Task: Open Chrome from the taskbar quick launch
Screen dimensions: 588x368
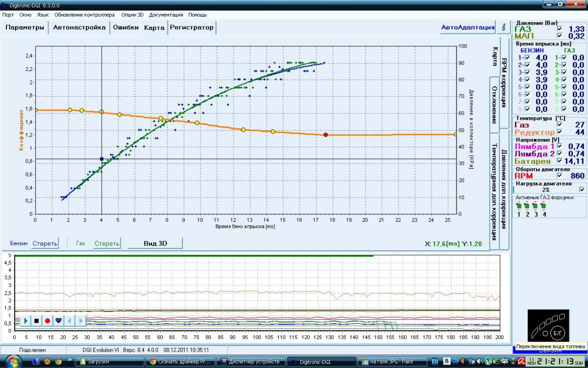Action: [58, 362]
